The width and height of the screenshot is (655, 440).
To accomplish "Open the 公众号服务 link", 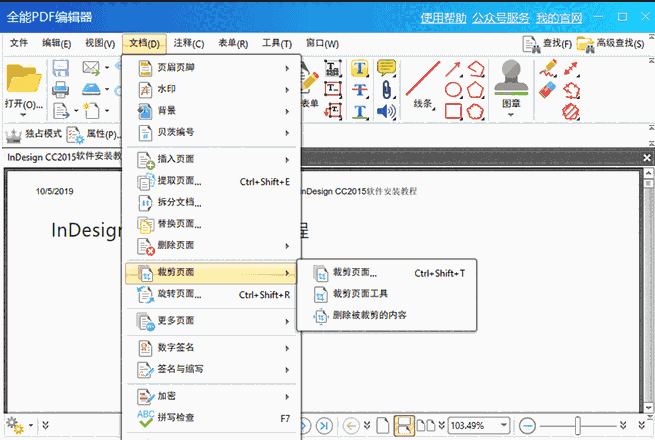I will pyautogui.click(x=501, y=18).
